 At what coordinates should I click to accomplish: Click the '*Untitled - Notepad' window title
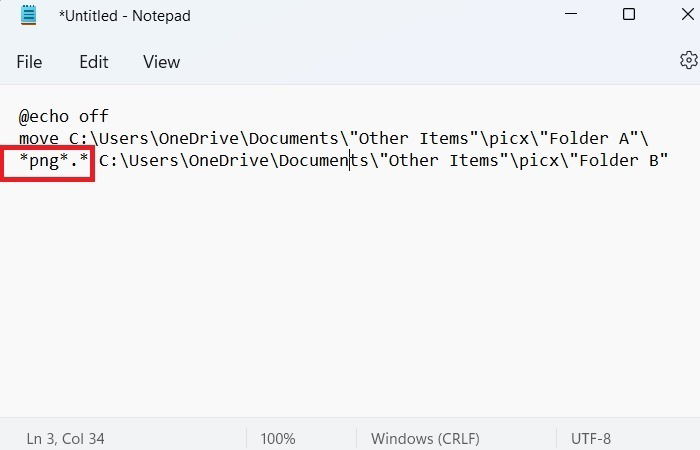click(125, 16)
